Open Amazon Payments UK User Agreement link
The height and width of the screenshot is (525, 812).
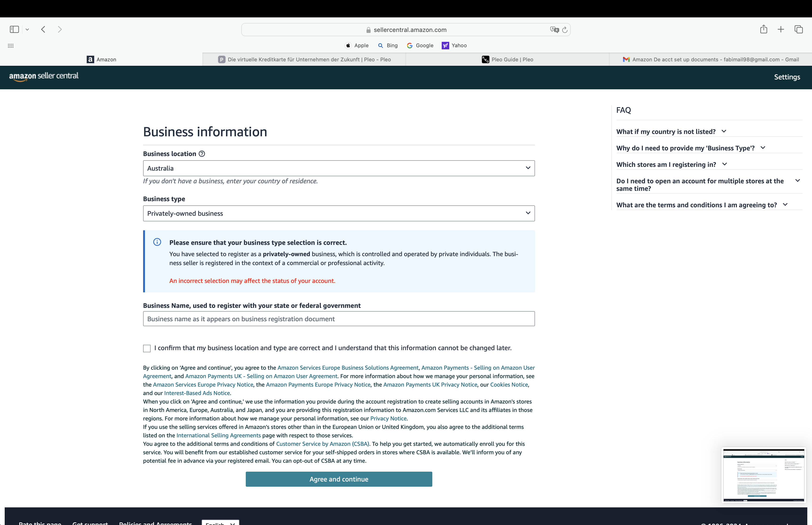tap(261, 376)
